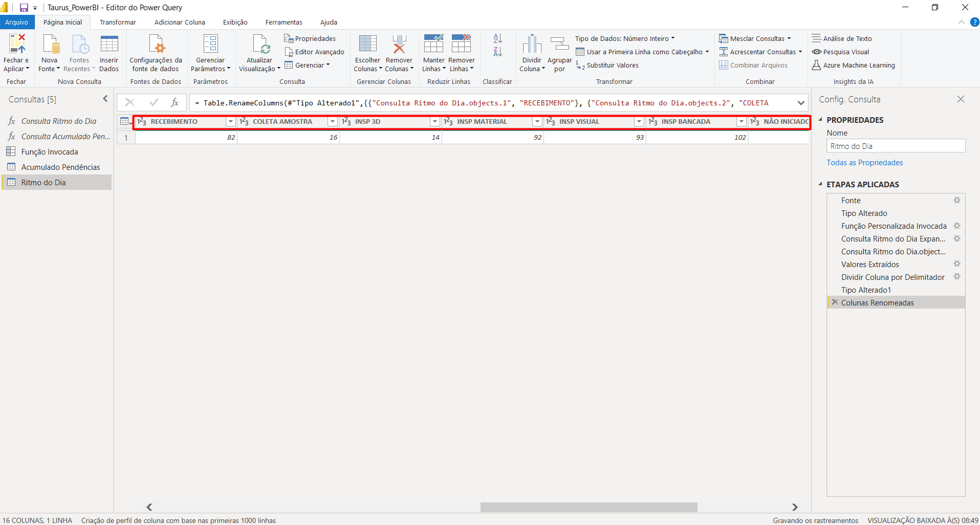Click the fx formula icon in formula bar
This screenshot has width=980, height=525.
(175, 102)
